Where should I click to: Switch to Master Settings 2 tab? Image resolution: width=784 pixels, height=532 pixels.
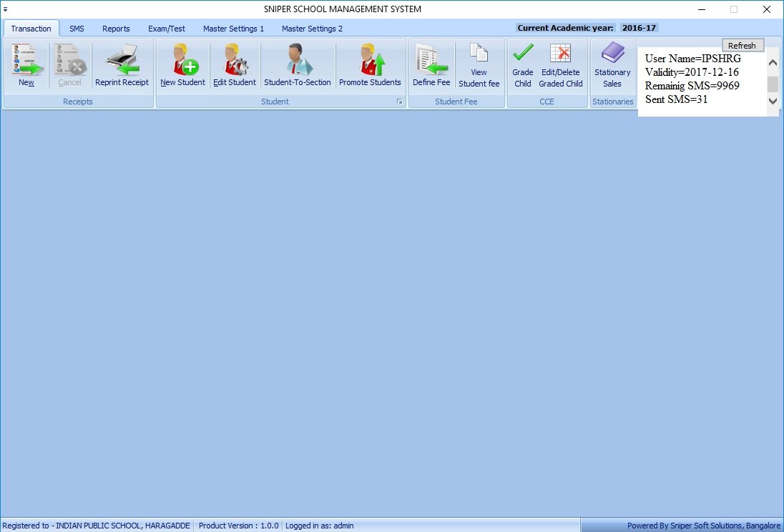pos(312,29)
